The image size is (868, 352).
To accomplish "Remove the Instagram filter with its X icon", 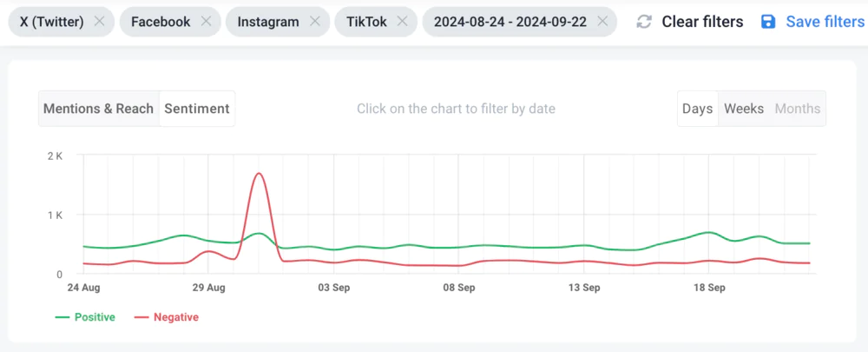I will [x=314, y=22].
